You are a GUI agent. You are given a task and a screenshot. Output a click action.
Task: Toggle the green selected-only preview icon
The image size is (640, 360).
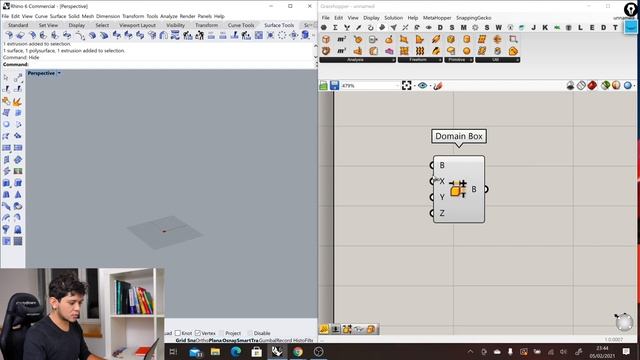pyautogui.click(x=605, y=85)
